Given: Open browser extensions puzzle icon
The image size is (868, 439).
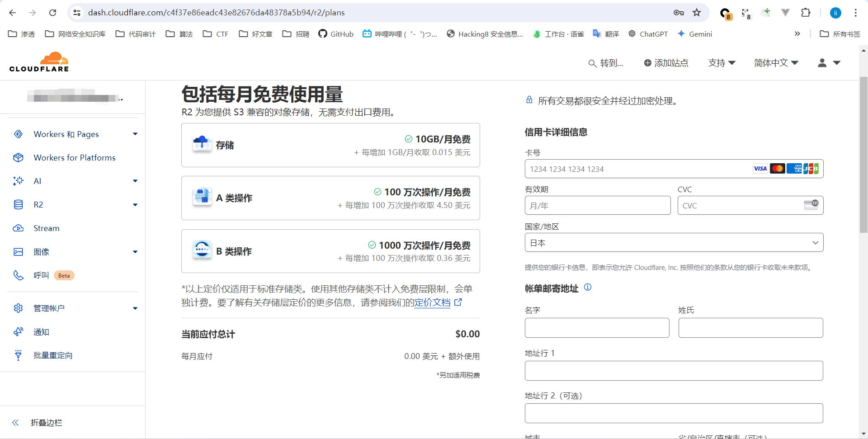Looking at the screenshot, I should point(806,13).
